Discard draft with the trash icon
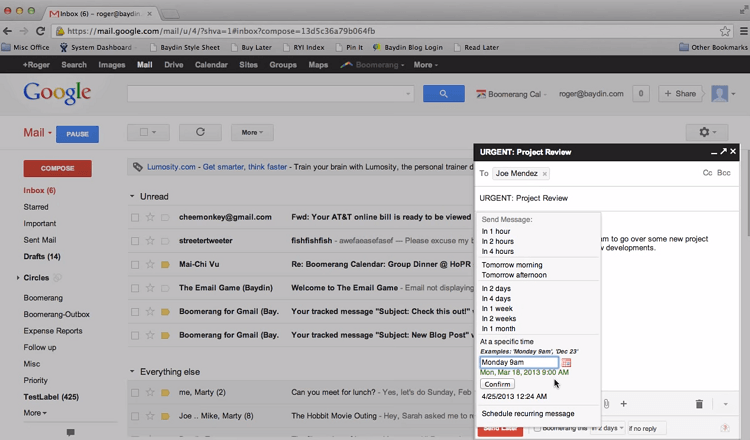750x440 pixels. 699,404
